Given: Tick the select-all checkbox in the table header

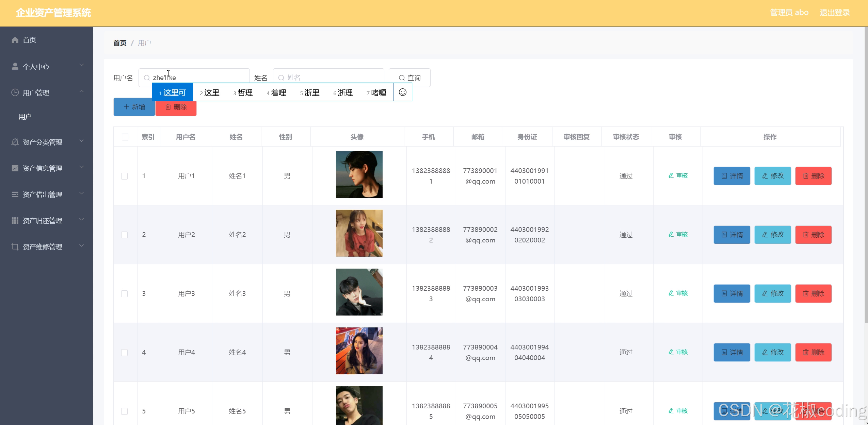Looking at the screenshot, I should coord(125,137).
